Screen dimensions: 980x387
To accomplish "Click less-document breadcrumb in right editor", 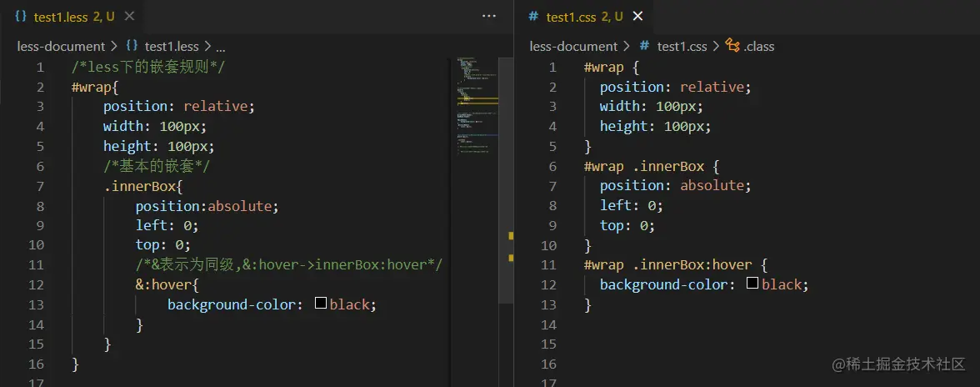I will tap(573, 46).
